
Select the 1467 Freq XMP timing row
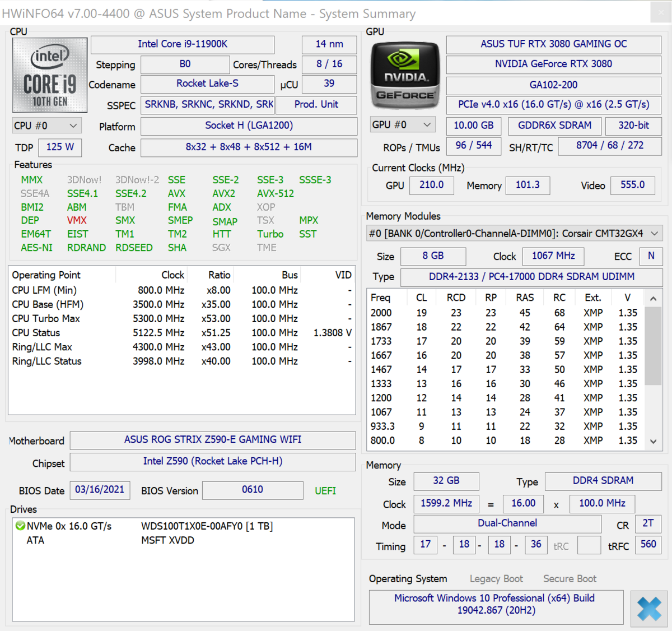pyautogui.click(x=505, y=370)
